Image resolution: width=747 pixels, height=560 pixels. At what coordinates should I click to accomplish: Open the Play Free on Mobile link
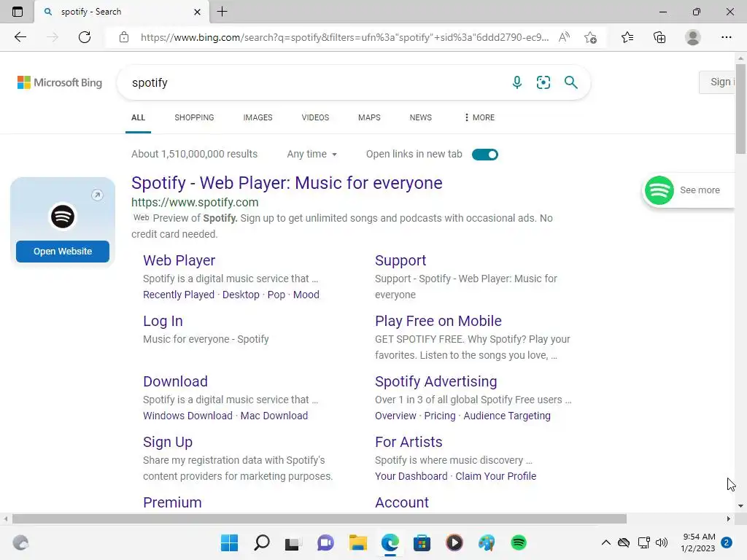coord(438,321)
